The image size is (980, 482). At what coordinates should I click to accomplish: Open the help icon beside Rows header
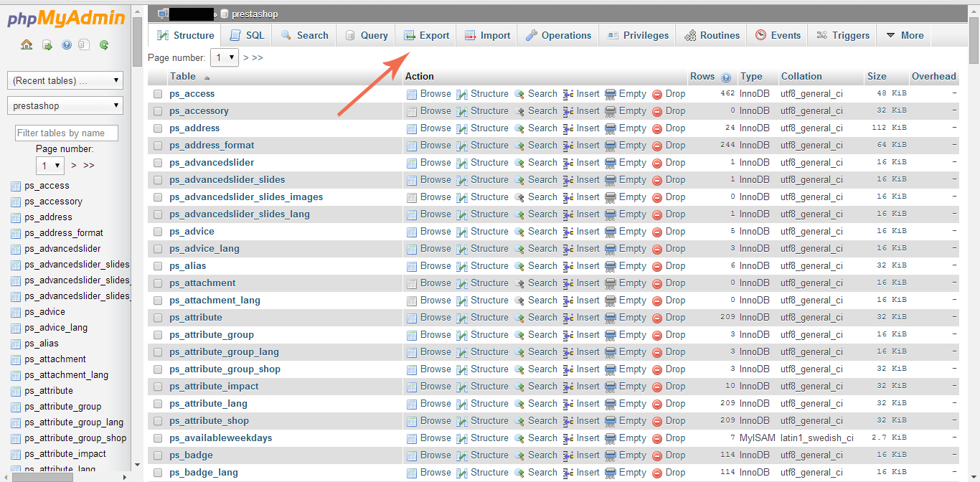pyautogui.click(x=726, y=77)
